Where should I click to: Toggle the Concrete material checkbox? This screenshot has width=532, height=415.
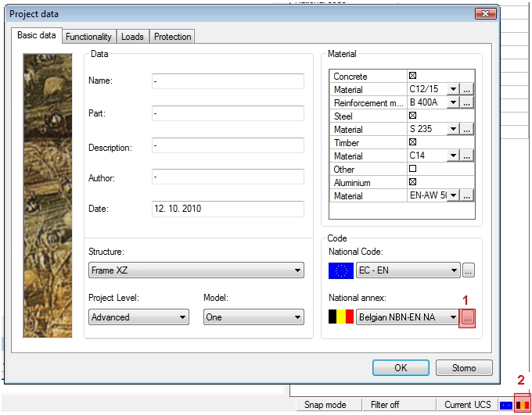tap(412, 77)
